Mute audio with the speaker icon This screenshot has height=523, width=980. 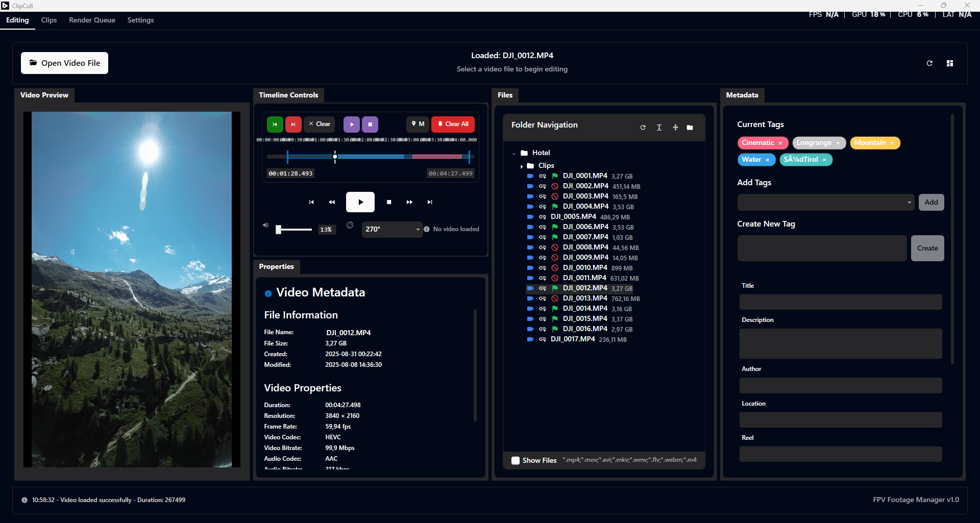[x=265, y=225]
